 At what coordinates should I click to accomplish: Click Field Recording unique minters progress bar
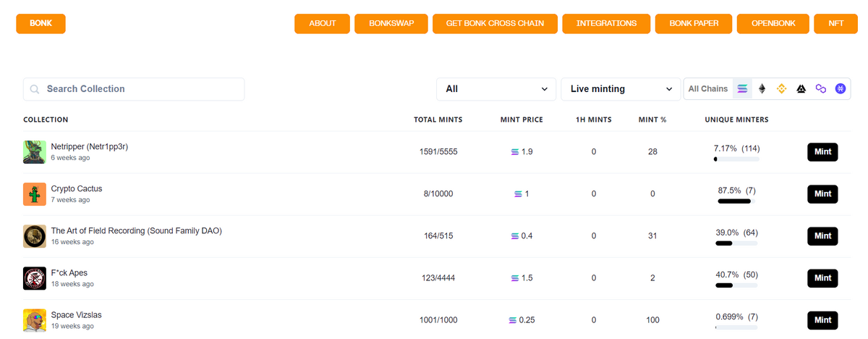pos(736,243)
